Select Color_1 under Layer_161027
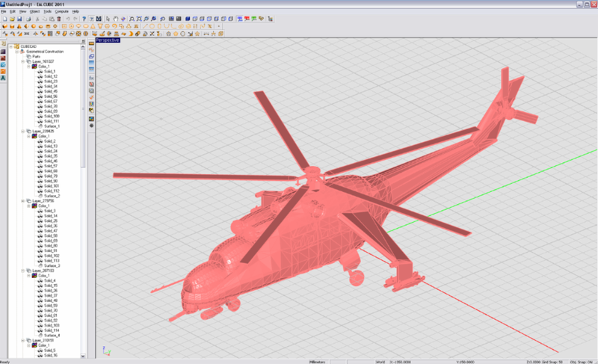 [44, 67]
